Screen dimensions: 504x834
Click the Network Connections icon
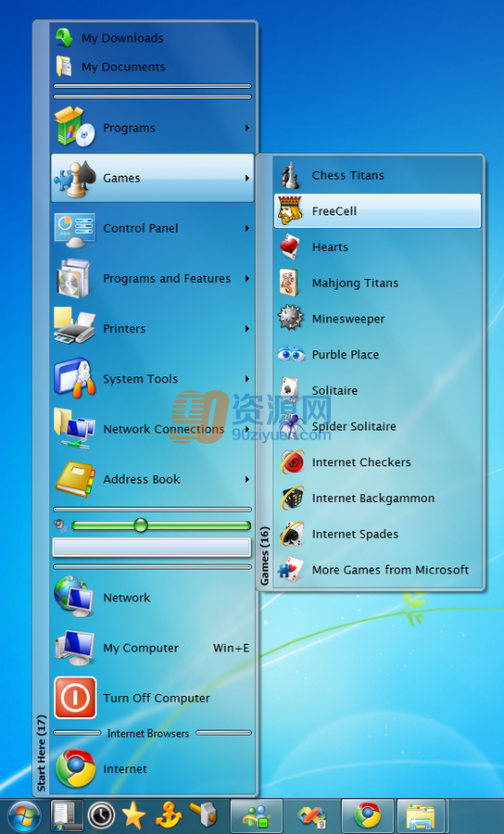[x=75, y=429]
